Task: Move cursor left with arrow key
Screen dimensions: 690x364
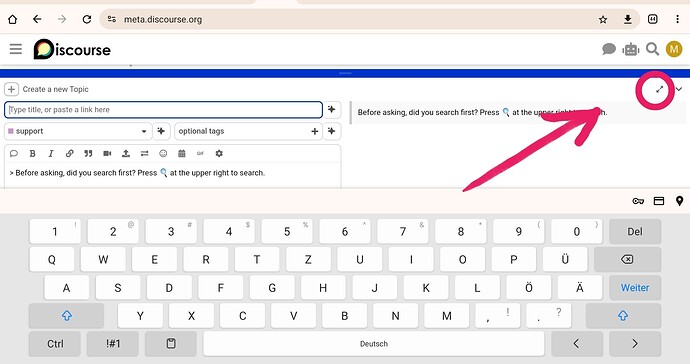Action: 577,344
